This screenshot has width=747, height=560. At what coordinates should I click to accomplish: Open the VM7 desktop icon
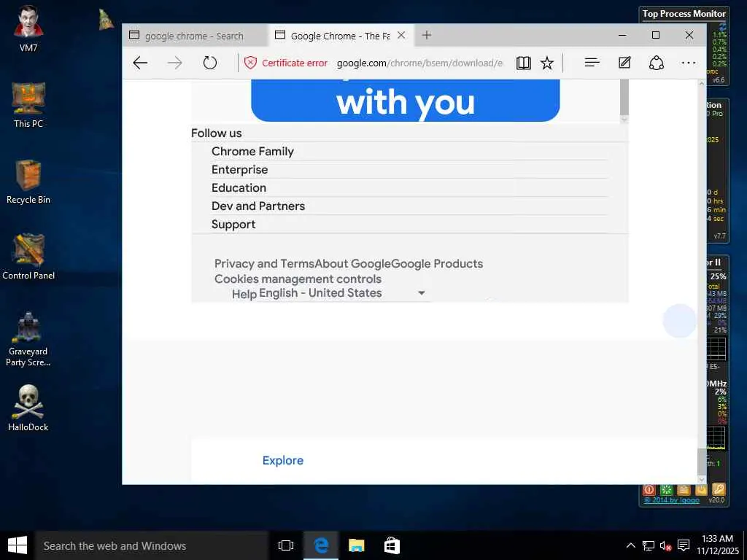pyautogui.click(x=28, y=29)
